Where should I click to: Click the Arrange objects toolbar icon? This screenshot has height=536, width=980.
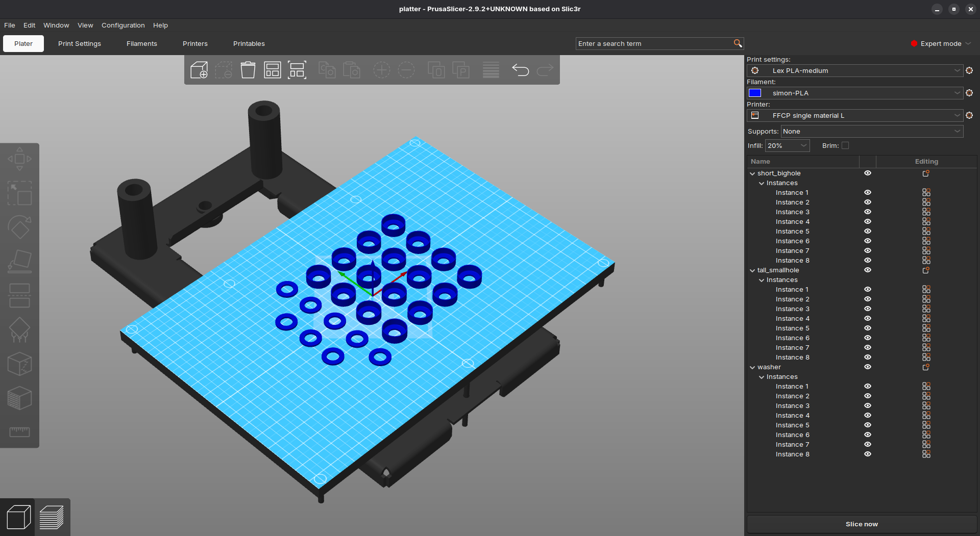tap(273, 70)
